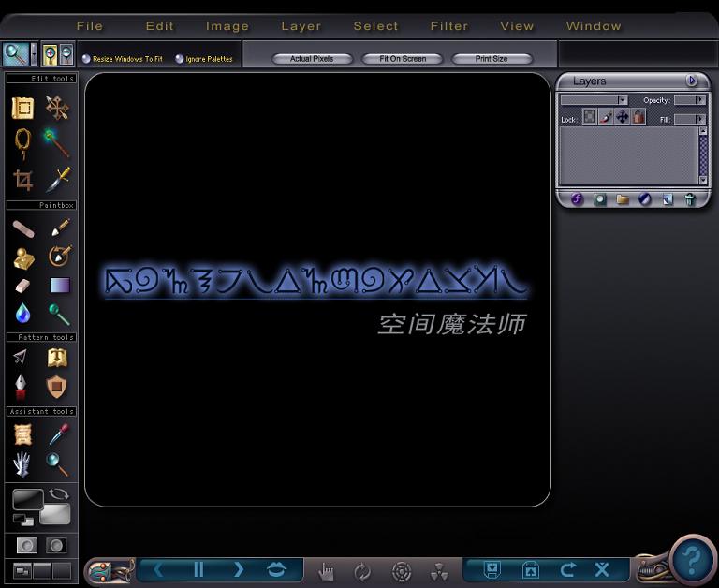Open the Opacity slider arrow
719x588 pixels.
coord(699,99)
